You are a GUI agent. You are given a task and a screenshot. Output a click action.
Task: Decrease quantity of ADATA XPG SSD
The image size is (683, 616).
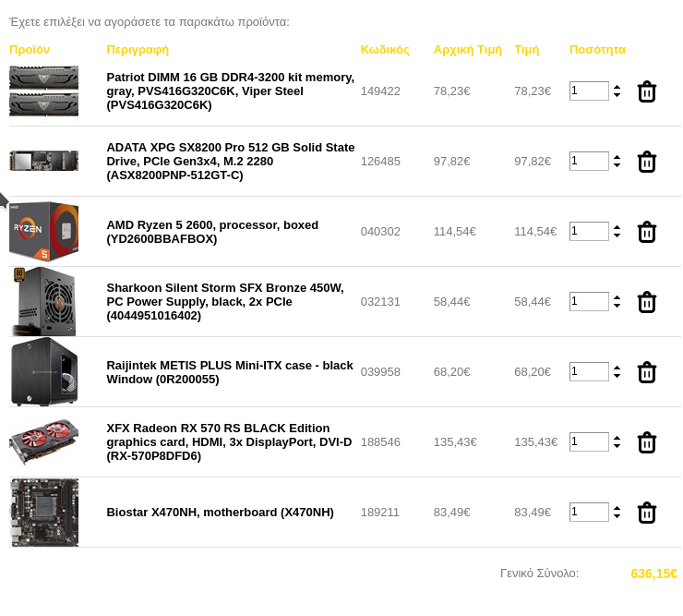tap(617, 164)
